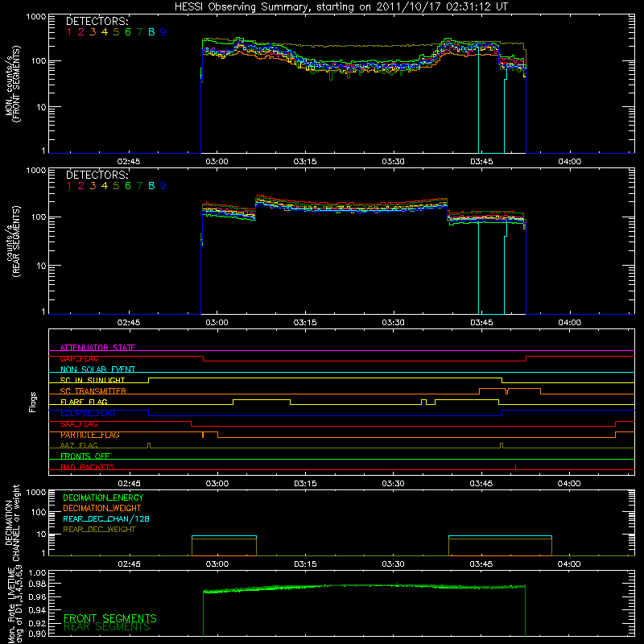Click the SC_IN_SUNLIGHT flag label

(93, 380)
